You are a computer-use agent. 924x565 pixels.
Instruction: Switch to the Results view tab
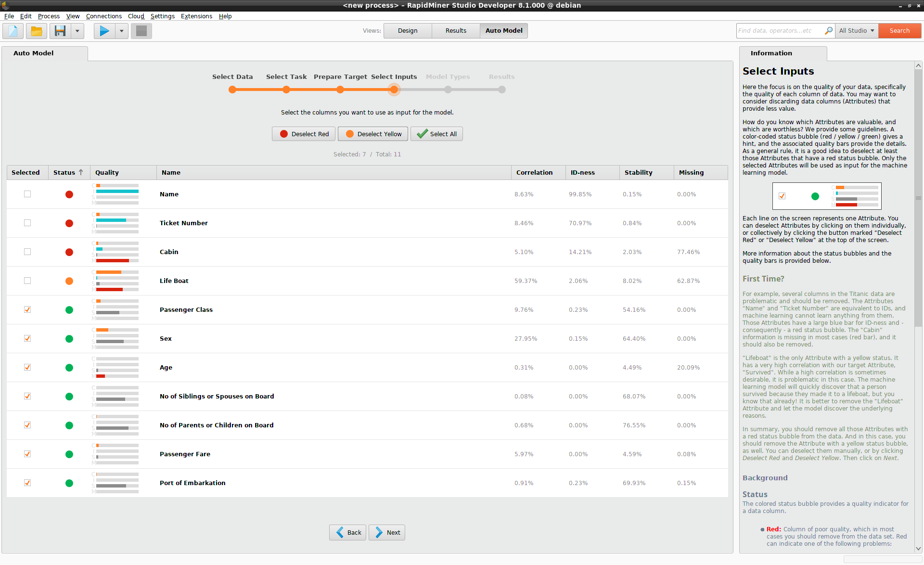pos(455,30)
